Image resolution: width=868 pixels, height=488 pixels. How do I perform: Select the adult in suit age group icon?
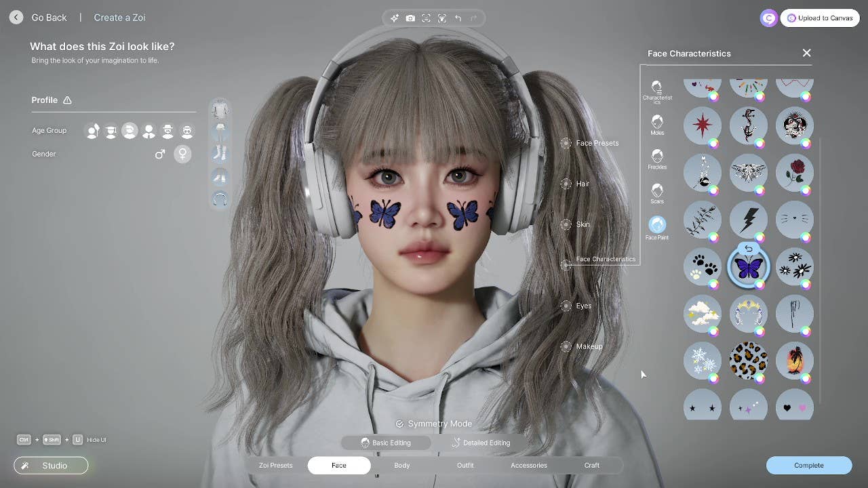149,131
